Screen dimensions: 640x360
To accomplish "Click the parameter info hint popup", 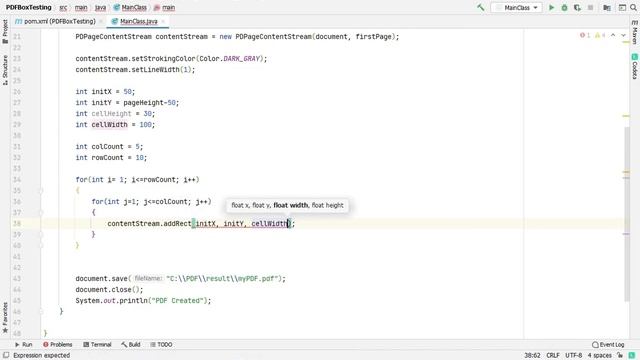I will (287, 205).
